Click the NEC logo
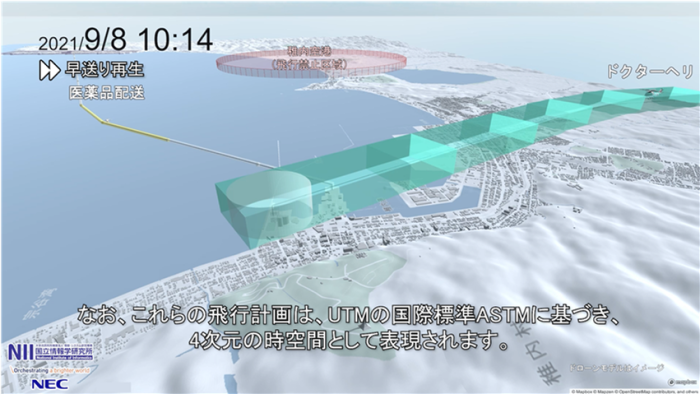Image resolution: width=700 pixels, height=394 pixels. click(50, 384)
